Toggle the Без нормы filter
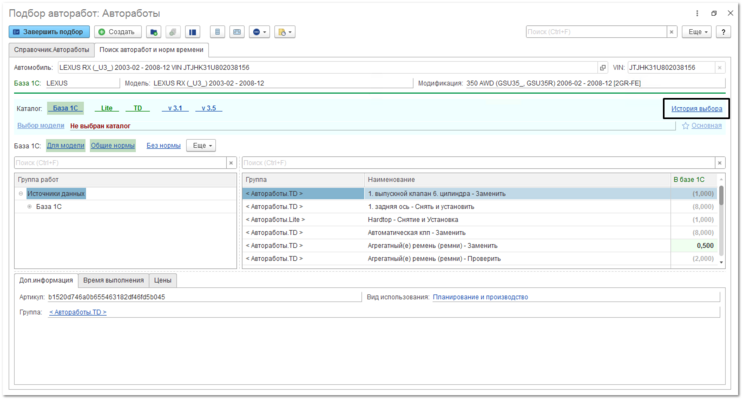Image resolution: width=743 pixels, height=400 pixels. (163, 145)
